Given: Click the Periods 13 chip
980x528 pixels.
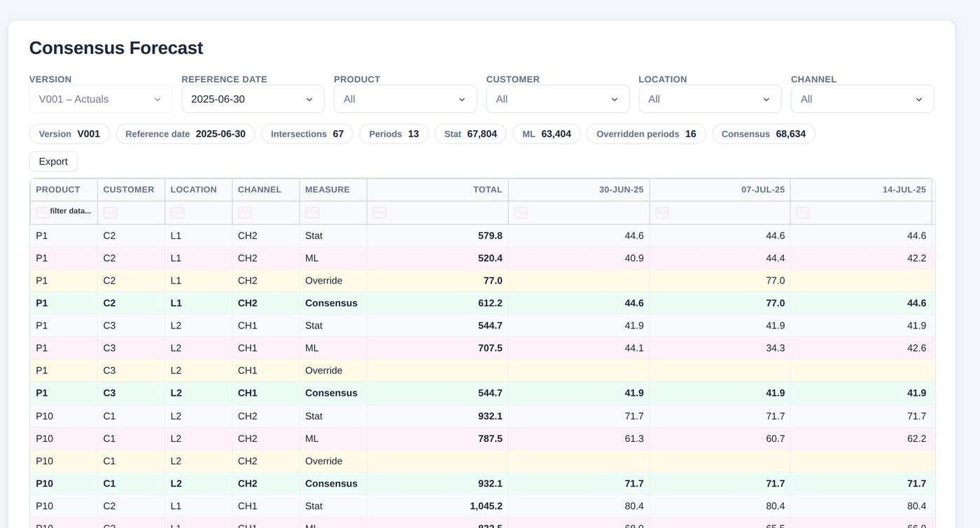Looking at the screenshot, I should [393, 134].
